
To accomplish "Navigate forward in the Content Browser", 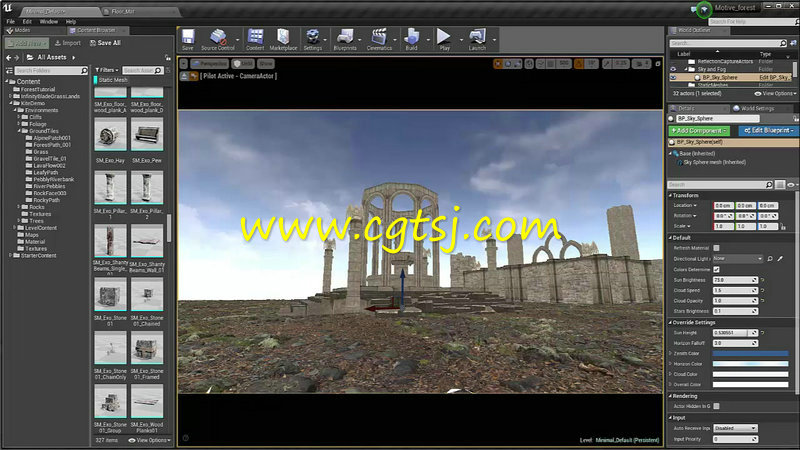I will 17,58.
